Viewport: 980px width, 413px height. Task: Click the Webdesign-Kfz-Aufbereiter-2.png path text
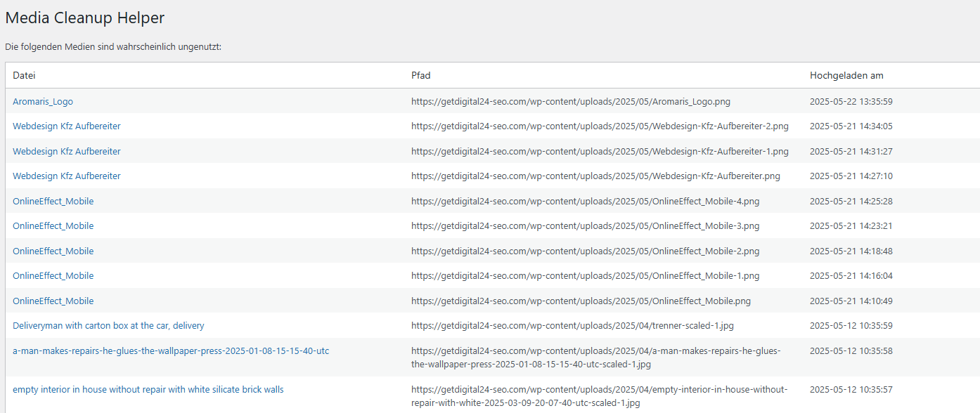(x=600, y=126)
